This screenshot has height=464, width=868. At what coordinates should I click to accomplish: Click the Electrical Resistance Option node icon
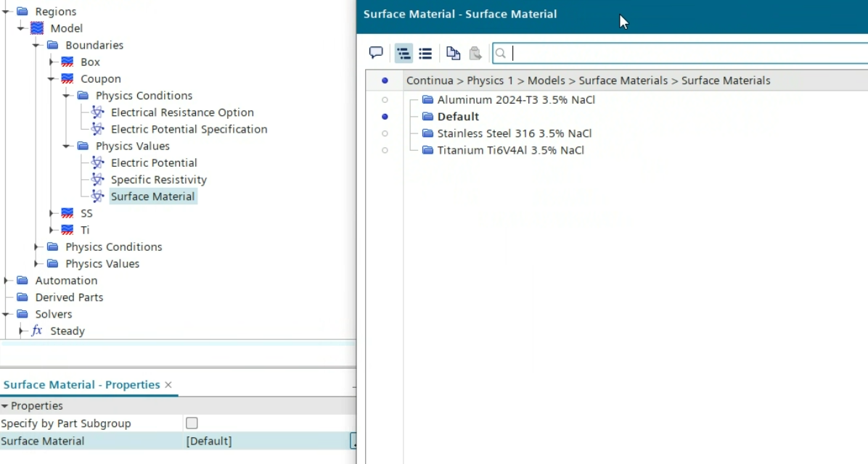(98, 112)
